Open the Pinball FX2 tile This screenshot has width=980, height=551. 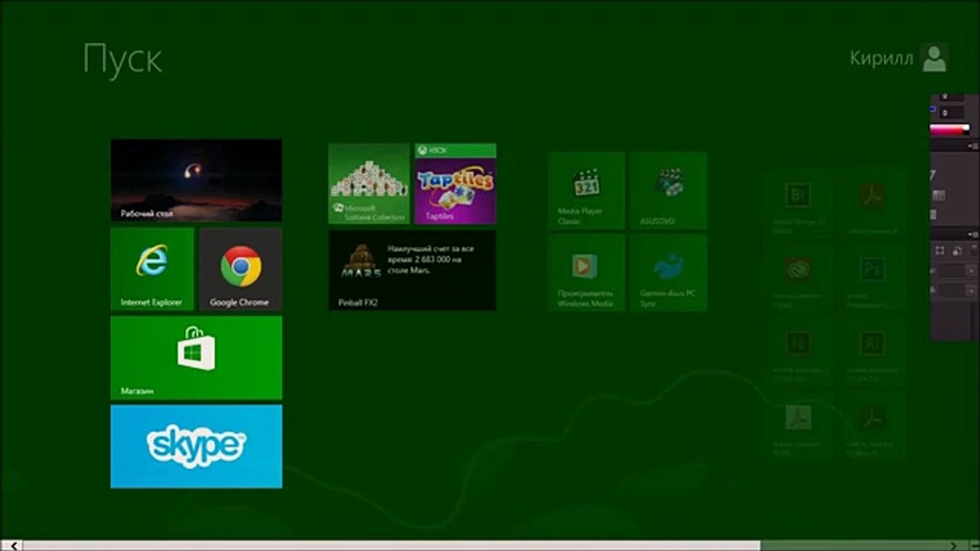pos(412,270)
